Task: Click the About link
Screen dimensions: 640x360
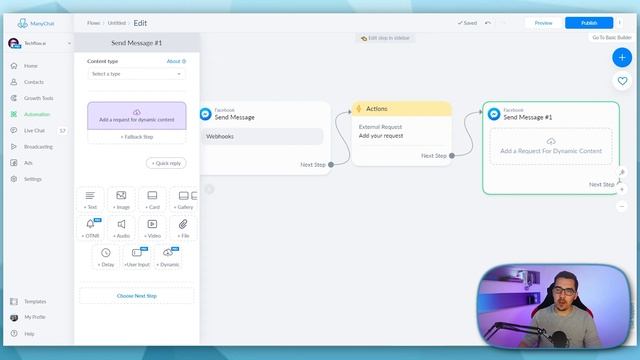Action: [176, 61]
